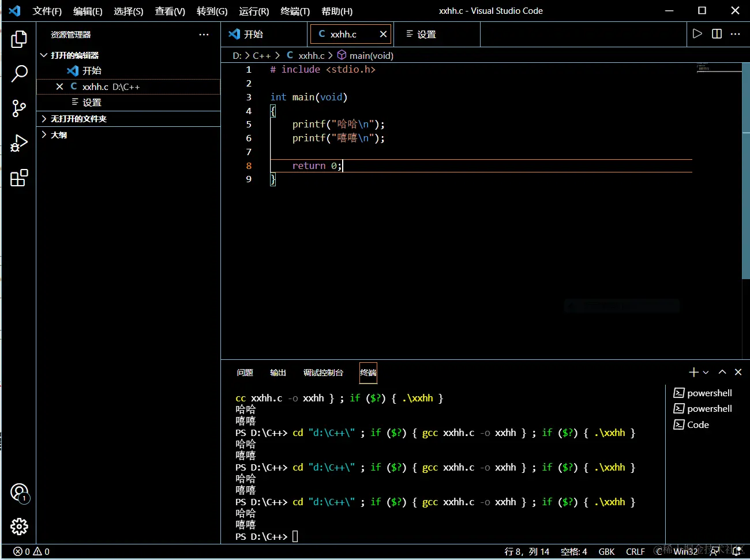750x560 pixels.
Task: Open the Search view icon
Action: click(x=19, y=73)
